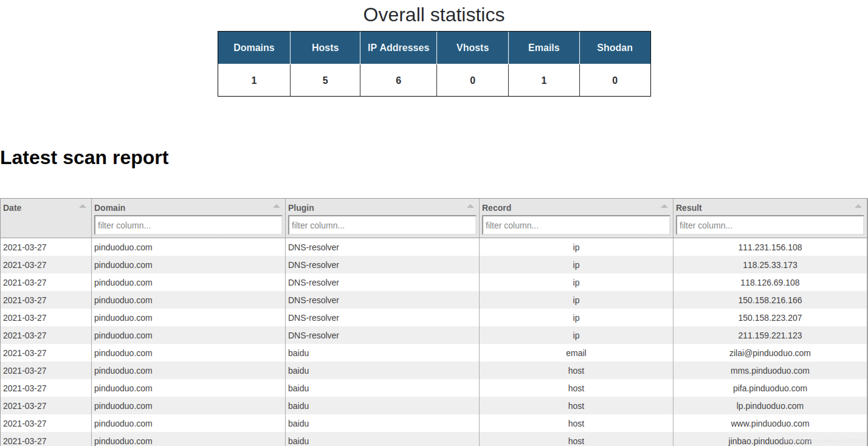The height and width of the screenshot is (446, 868).
Task: Click the Record column header label
Action: click(x=497, y=208)
